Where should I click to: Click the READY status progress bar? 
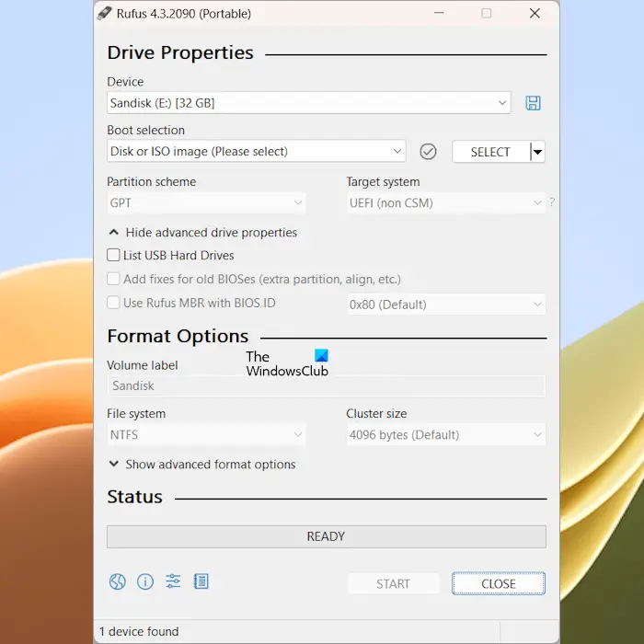coord(327,536)
